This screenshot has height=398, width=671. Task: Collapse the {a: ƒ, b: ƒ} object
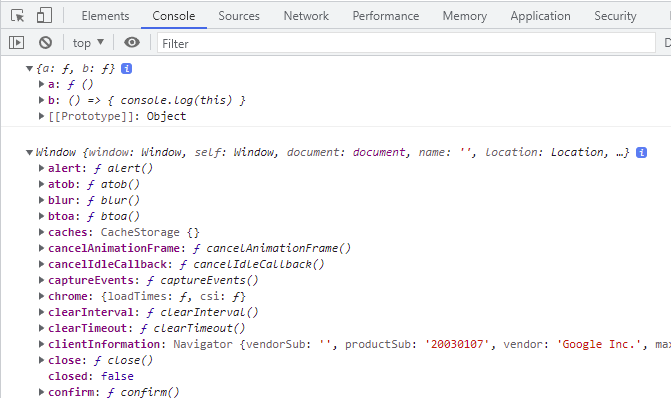click(x=30, y=68)
